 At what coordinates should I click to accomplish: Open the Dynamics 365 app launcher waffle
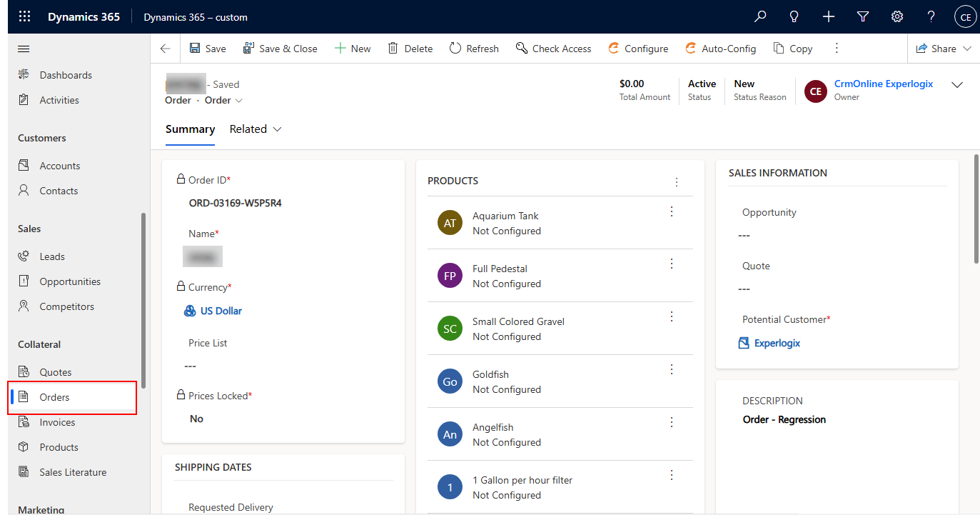[x=24, y=16]
